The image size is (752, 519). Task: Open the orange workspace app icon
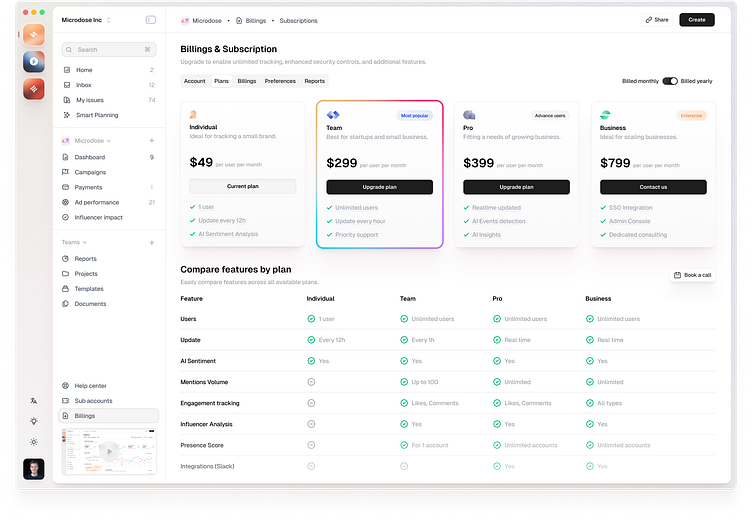click(34, 35)
